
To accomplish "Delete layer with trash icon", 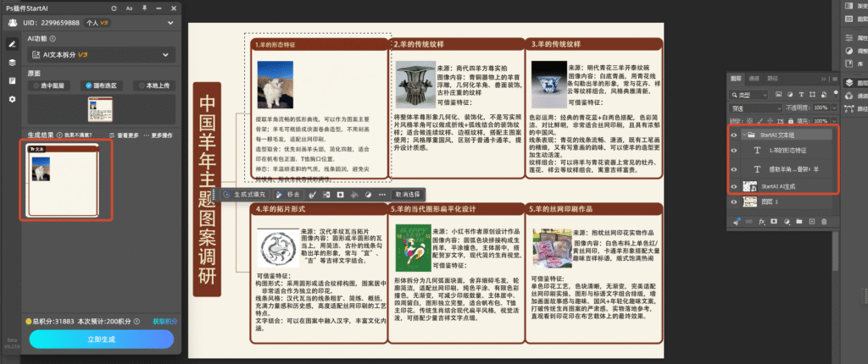I will pyautogui.click(x=824, y=221).
